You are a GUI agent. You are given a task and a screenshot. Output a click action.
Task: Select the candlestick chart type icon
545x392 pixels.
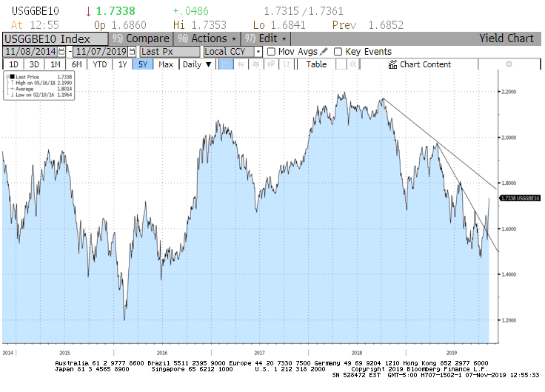[x=256, y=64]
